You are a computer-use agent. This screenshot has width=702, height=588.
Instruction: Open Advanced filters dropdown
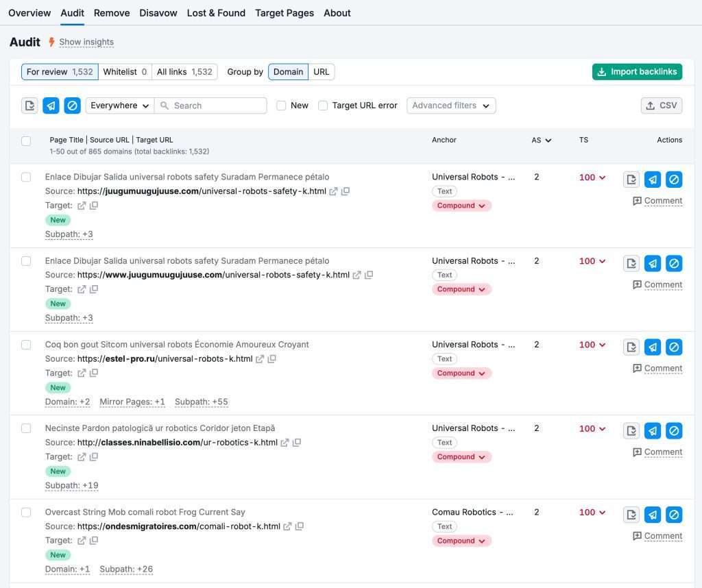coord(451,106)
